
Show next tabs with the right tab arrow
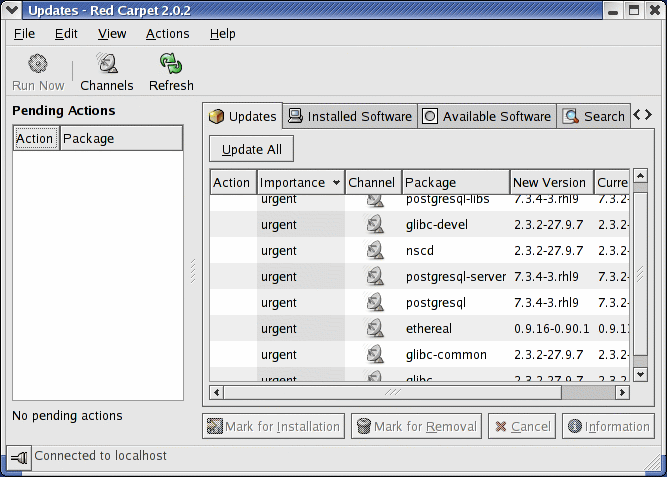pos(648,114)
